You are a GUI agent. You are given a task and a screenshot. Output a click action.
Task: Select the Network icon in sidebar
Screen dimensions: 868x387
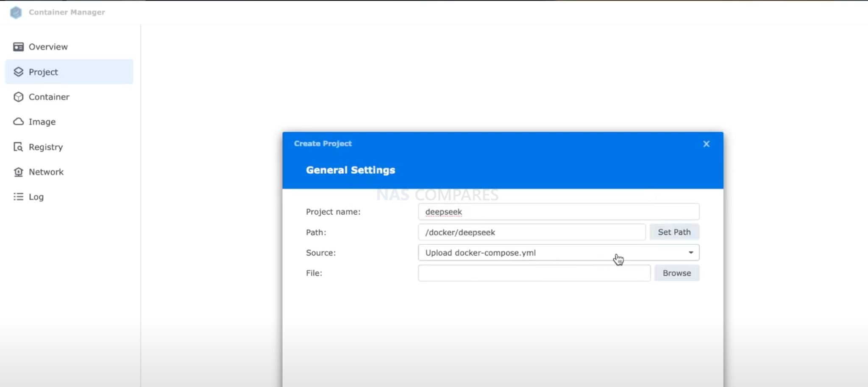coord(18,171)
